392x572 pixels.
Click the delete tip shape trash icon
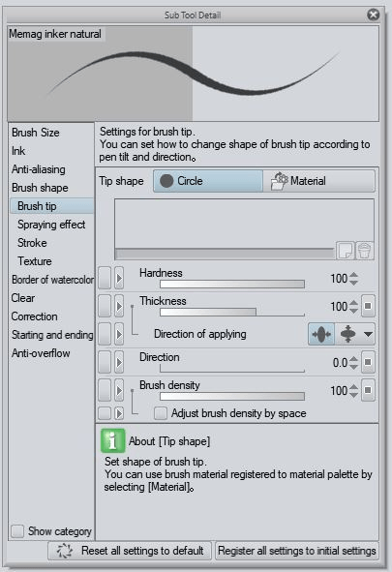coord(364,251)
